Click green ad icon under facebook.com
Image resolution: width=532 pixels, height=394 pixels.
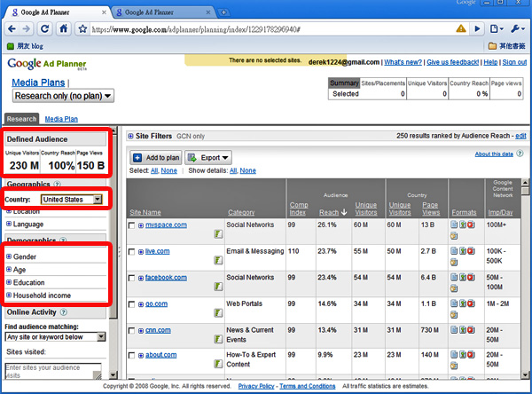click(x=218, y=287)
